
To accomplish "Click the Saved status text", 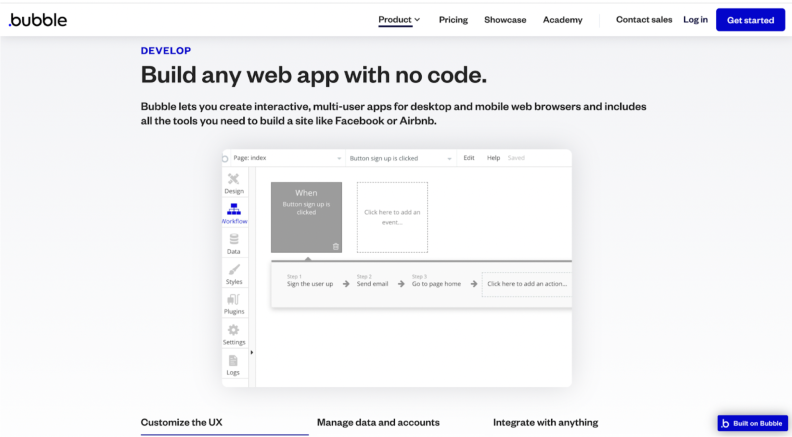I will click(516, 158).
